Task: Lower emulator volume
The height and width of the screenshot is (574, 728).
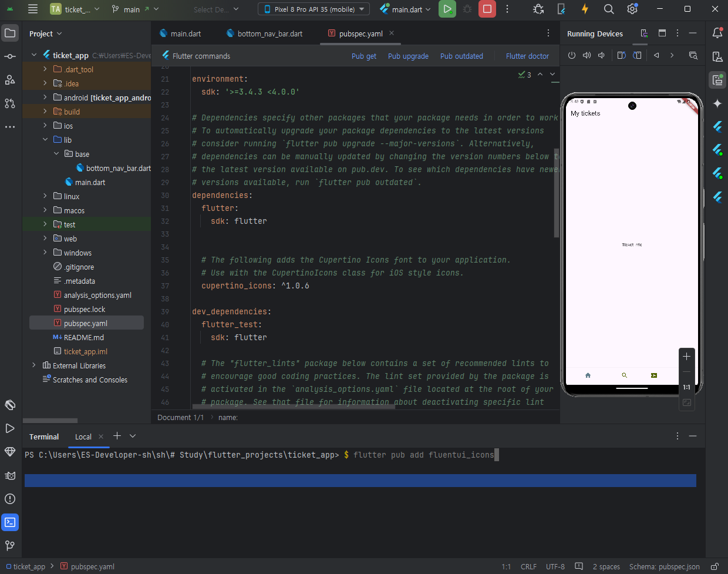Action: (x=601, y=55)
